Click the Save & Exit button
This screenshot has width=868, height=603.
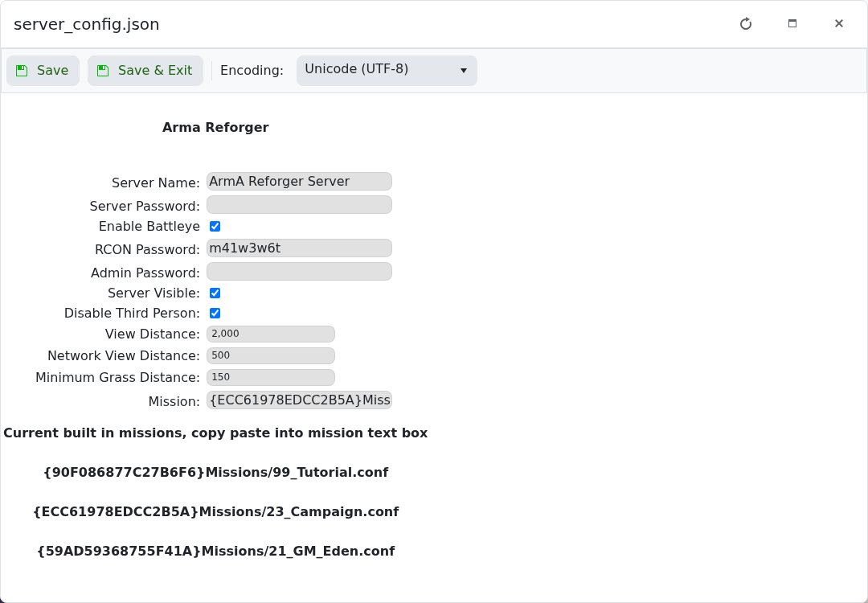point(145,71)
